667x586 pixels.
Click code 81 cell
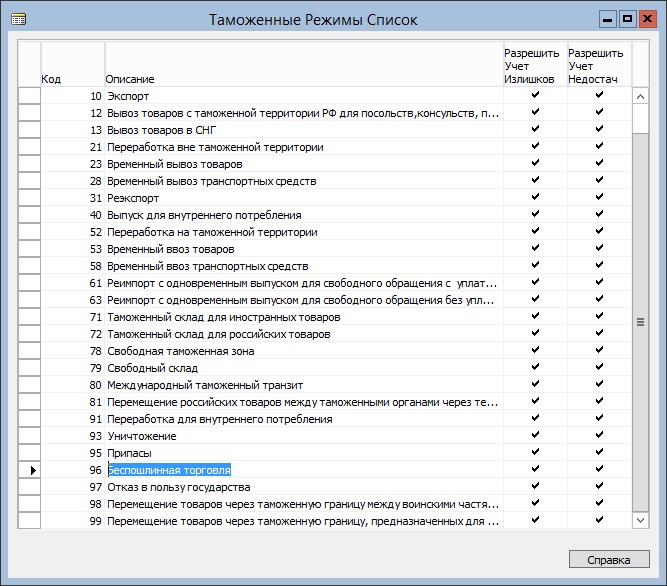[x=73, y=402]
